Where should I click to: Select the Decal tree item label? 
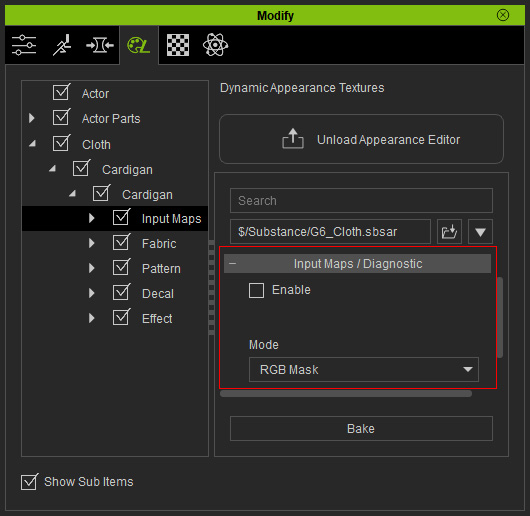point(158,294)
